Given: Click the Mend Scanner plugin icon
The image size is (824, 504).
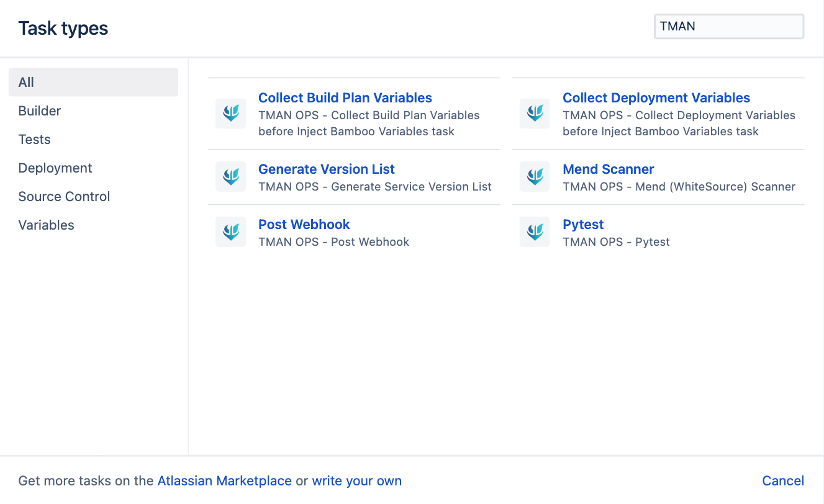Looking at the screenshot, I should click(x=535, y=177).
